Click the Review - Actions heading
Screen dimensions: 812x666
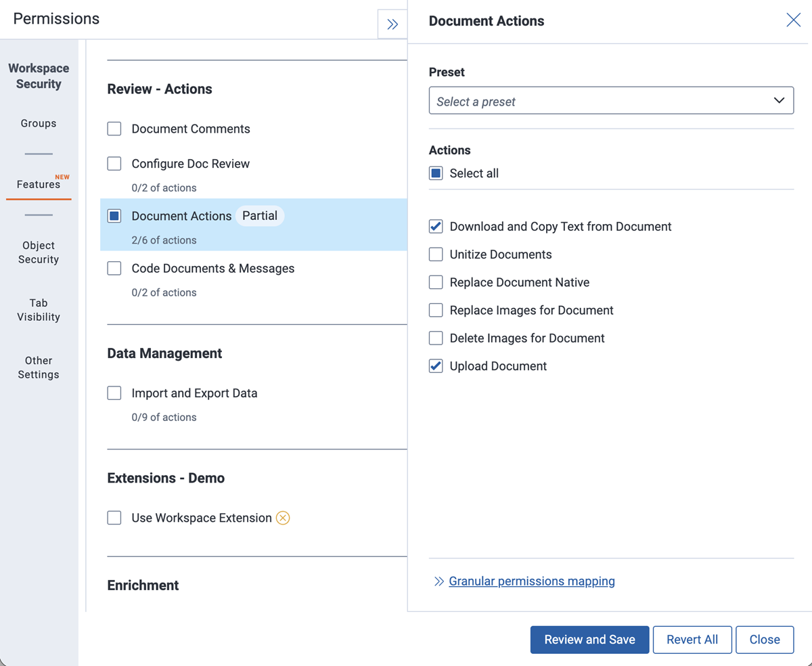[160, 89]
